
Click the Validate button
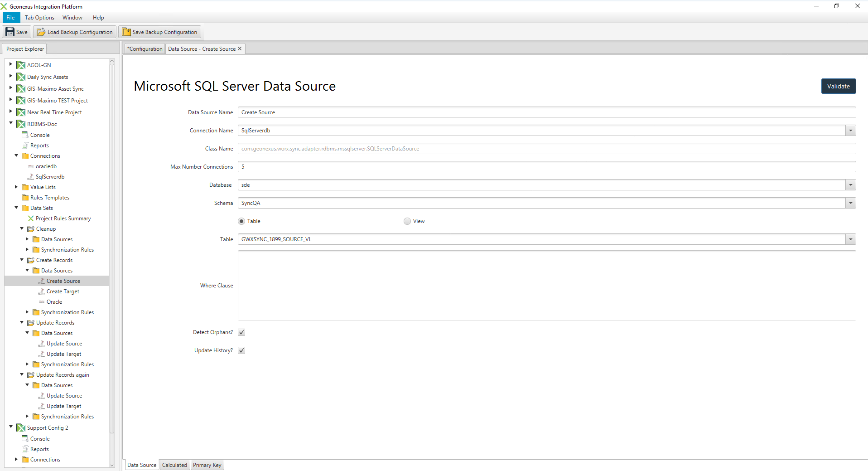pyautogui.click(x=839, y=86)
